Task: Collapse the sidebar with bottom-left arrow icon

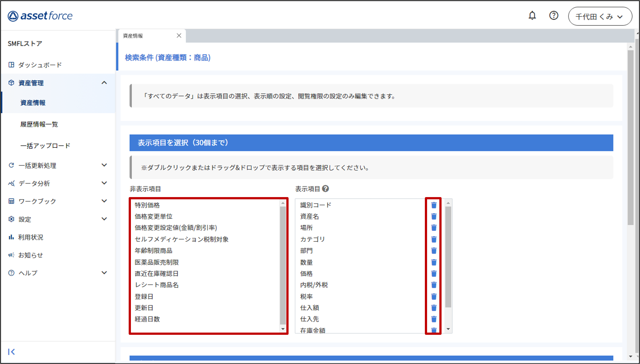Action: point(11,352)
